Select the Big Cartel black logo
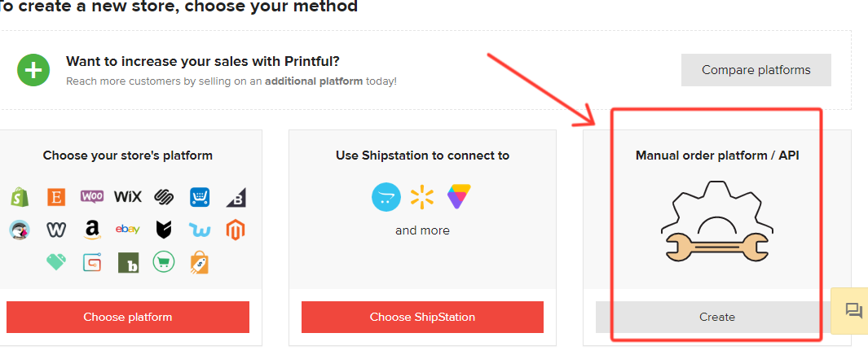The height and width of the screenshot is (355, 868). [x=164, y=230]
